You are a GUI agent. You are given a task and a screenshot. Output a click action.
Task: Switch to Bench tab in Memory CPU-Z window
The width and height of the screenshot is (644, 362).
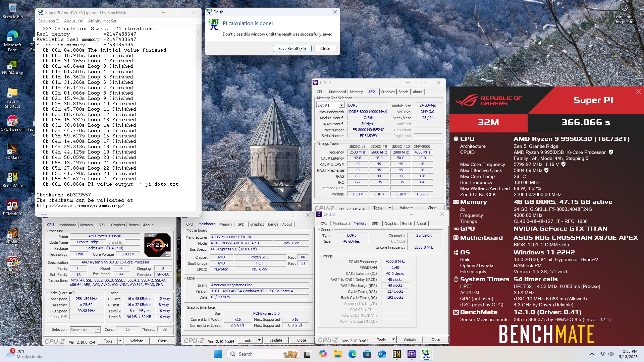(407, 224)
